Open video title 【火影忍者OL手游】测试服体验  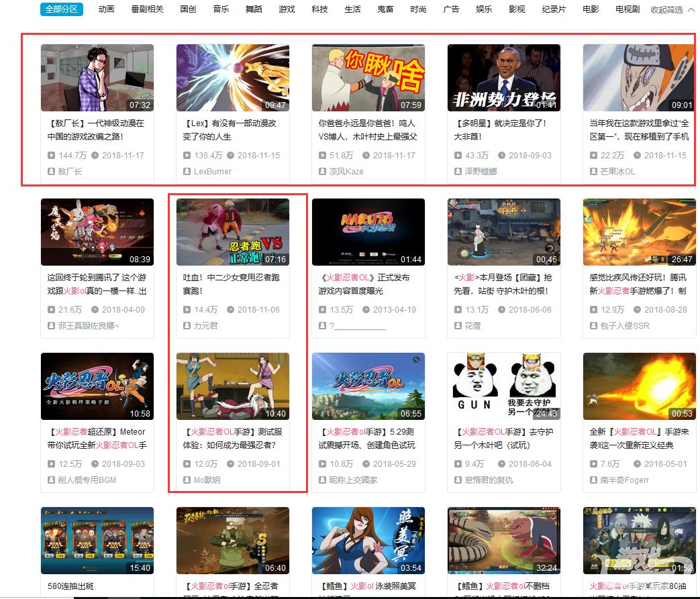(x=233, y=439)
